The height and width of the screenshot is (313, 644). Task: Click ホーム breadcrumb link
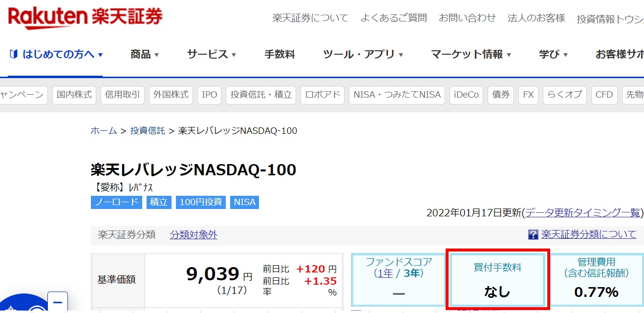[104, 131]
